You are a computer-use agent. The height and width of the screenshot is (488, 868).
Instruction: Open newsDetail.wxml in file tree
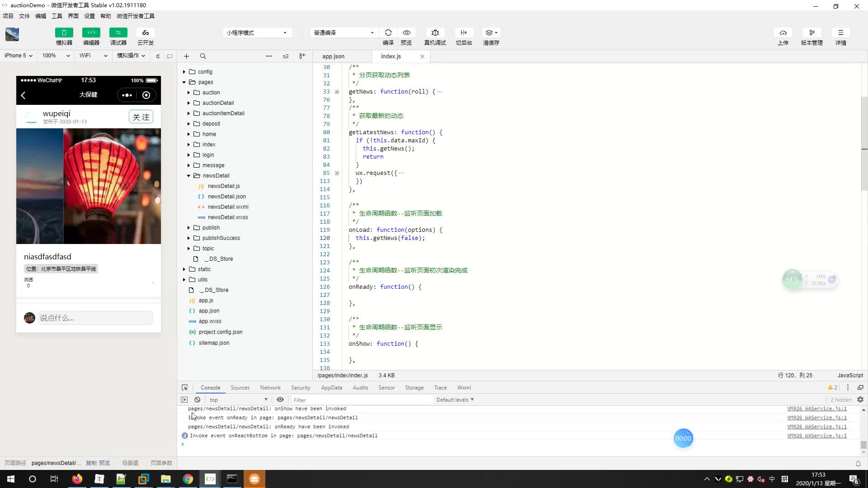click(x=228, y=207)
